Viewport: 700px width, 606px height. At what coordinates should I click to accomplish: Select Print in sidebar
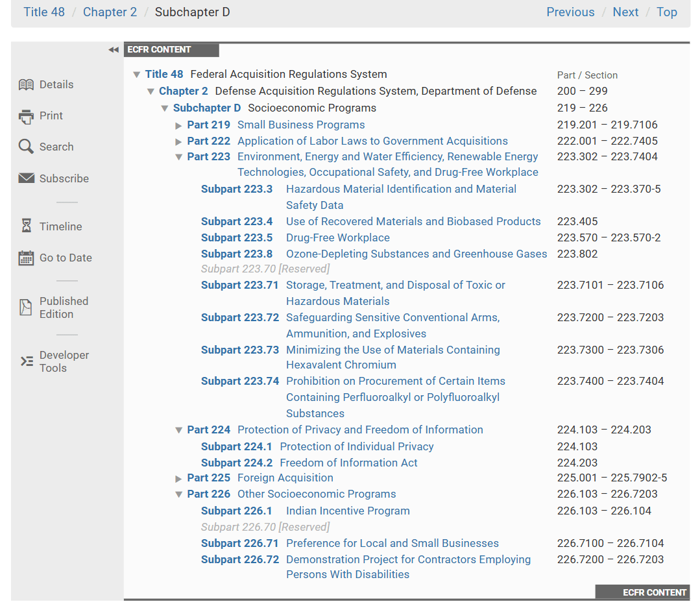[51, 115]
